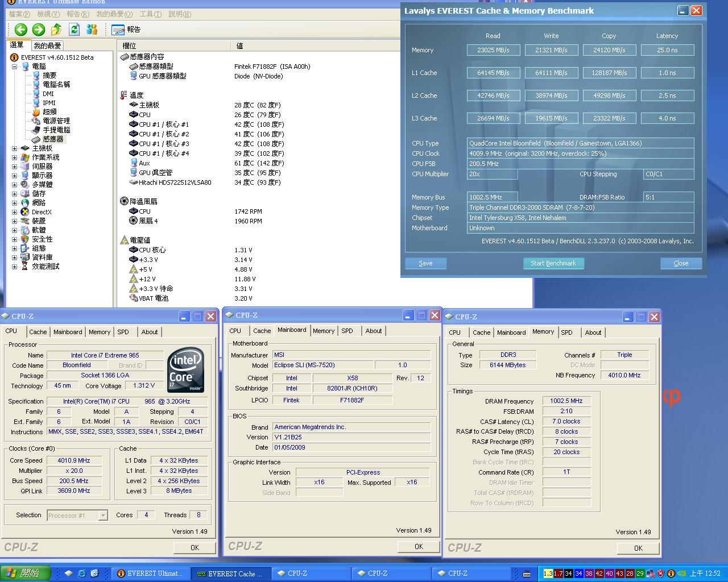Open SPD tab in Memory CPU-Z window

tap(566, 332)
